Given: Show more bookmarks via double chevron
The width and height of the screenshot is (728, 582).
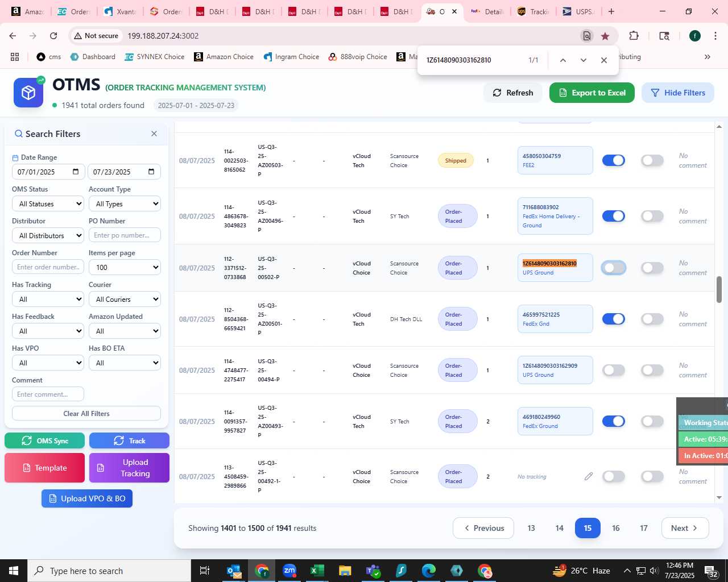Looking at the screenshot, I should 708,57.
